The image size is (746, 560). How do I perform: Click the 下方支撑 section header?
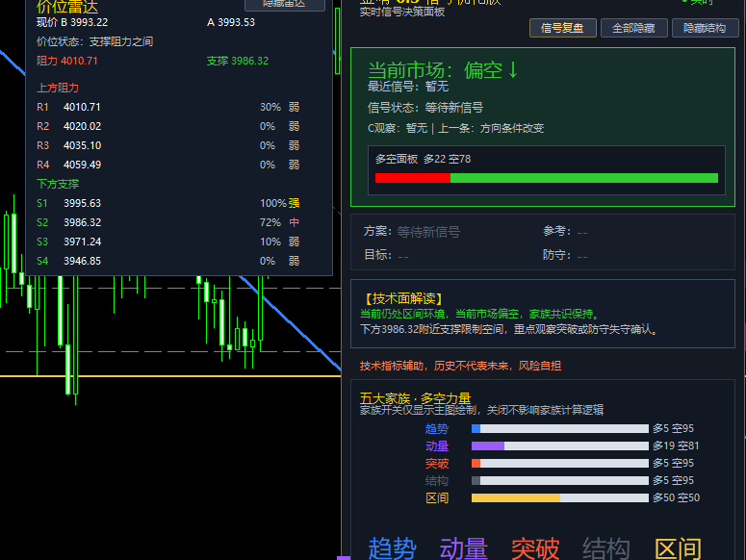coord(58,184)
